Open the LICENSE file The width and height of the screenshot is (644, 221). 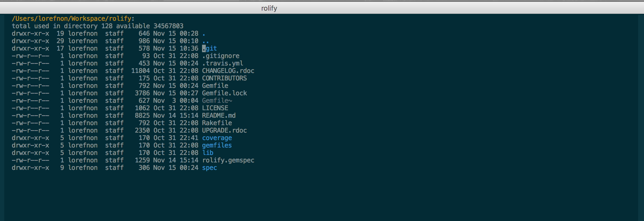[x=215, y=108]
